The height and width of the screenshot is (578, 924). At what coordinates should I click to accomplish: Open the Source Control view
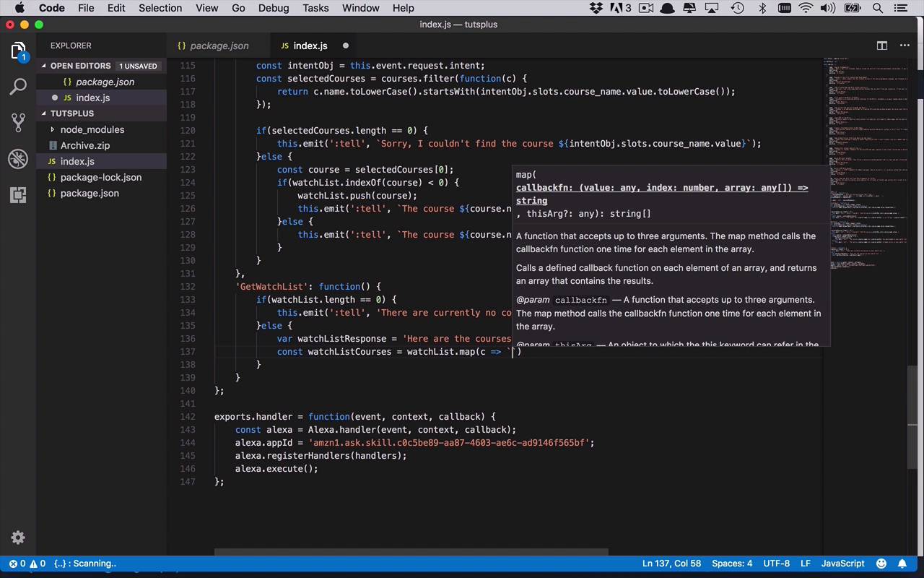tap(18, 123)
